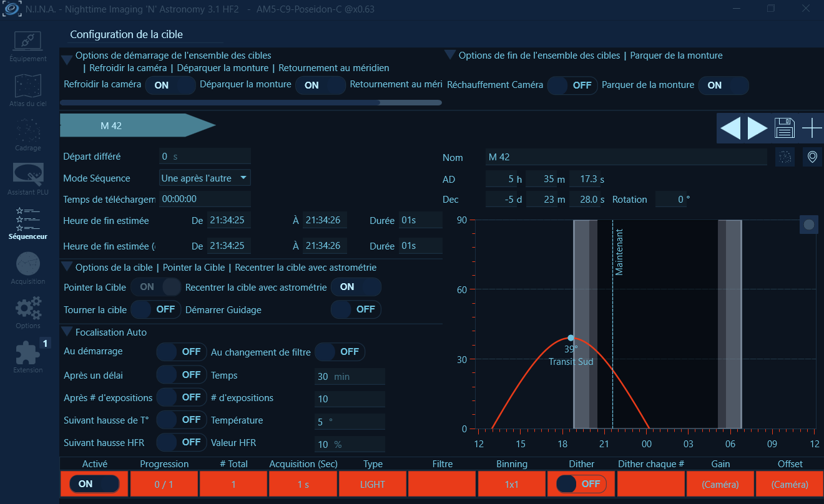Toggle the Déparquer la monture switch

tap(320, 85)
